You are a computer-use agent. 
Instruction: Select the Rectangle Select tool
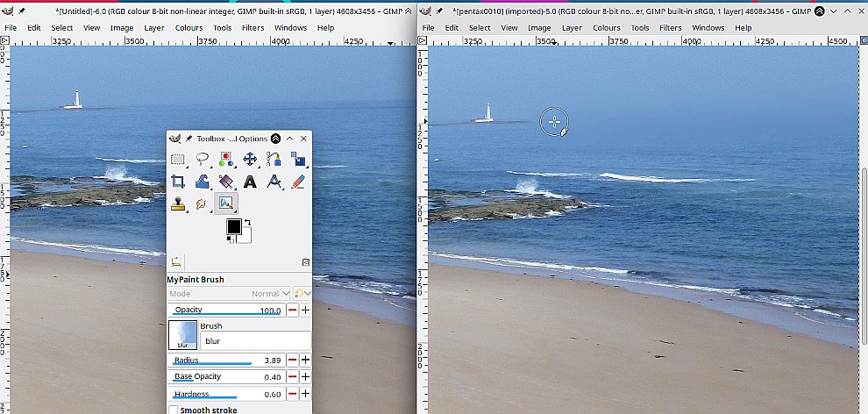coord(178,160)
